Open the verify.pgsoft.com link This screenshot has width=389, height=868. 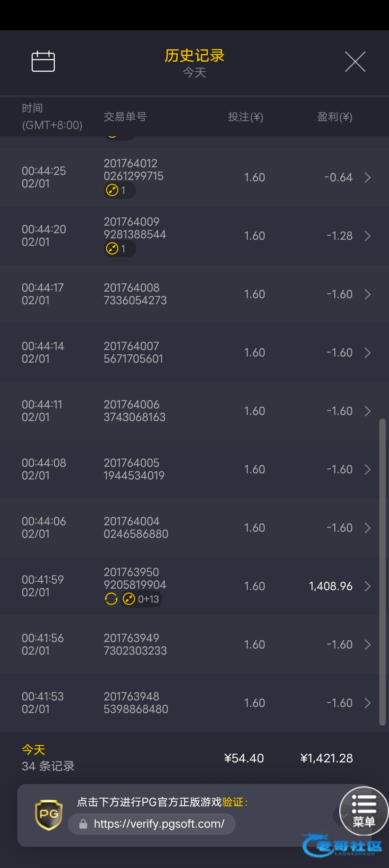pyautogui.click(x=159, y=824)
